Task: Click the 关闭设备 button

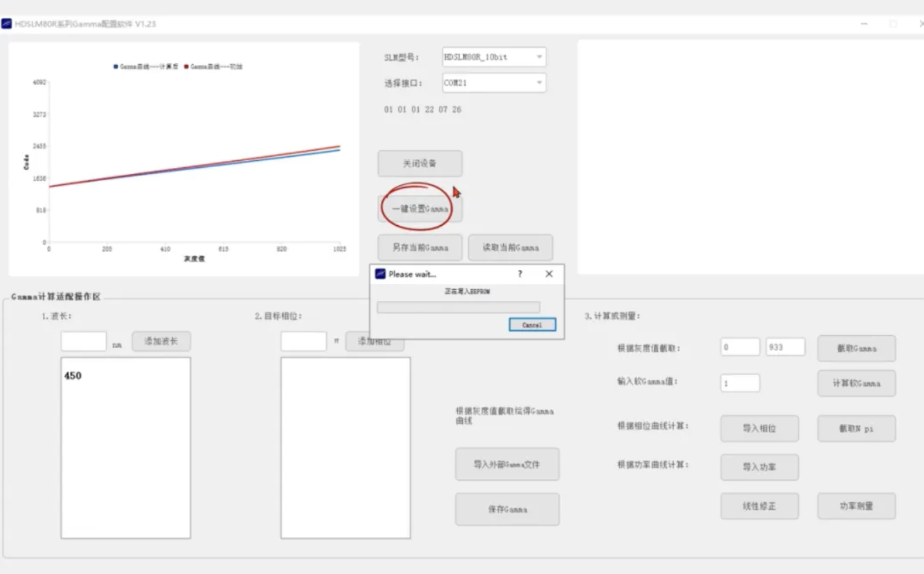Action: point(419,164)
